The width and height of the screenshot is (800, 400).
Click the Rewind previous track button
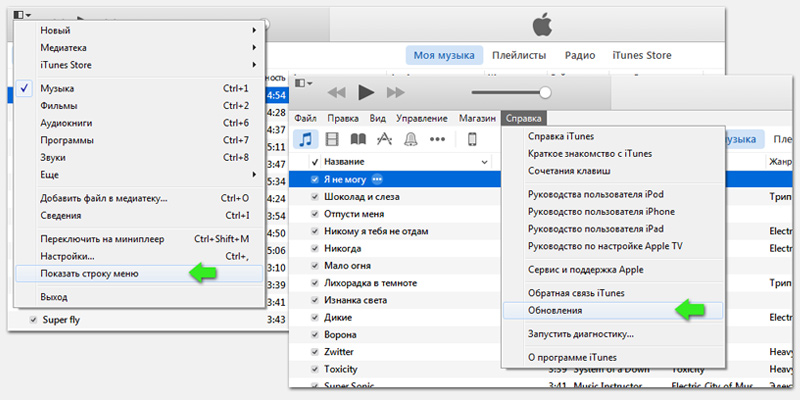(x=336, y=93)
